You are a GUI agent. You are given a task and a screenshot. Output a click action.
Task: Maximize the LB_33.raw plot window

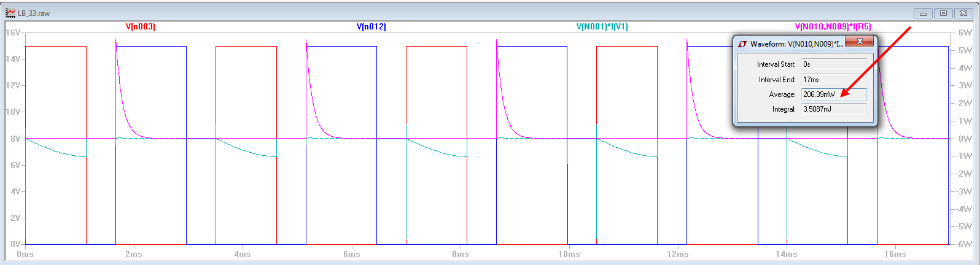tap(944, 13)
